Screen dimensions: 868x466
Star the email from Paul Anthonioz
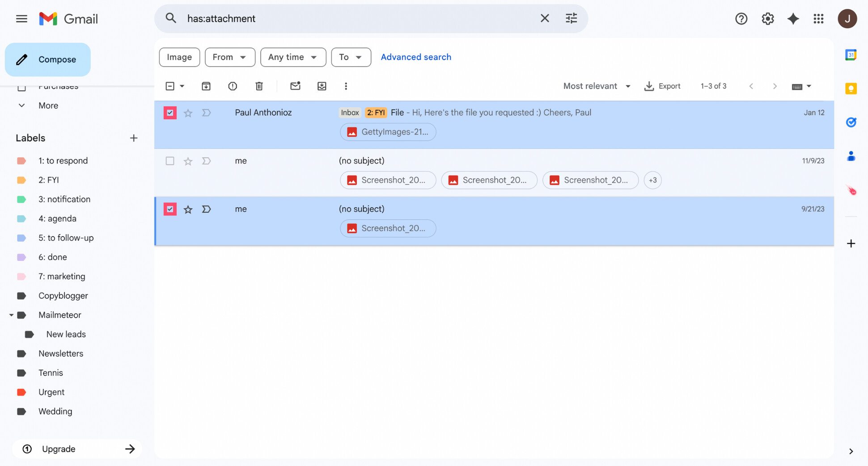pyautogui.click(x=188, y=113)
